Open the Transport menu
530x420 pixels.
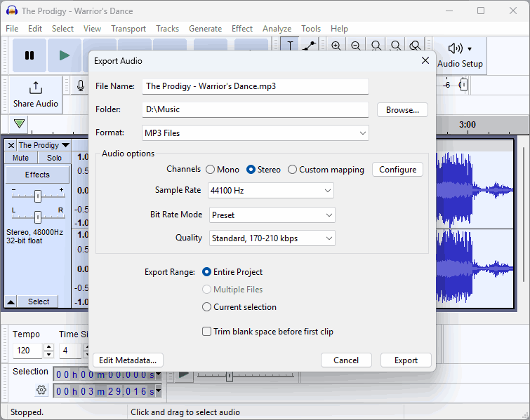[128, 29]
